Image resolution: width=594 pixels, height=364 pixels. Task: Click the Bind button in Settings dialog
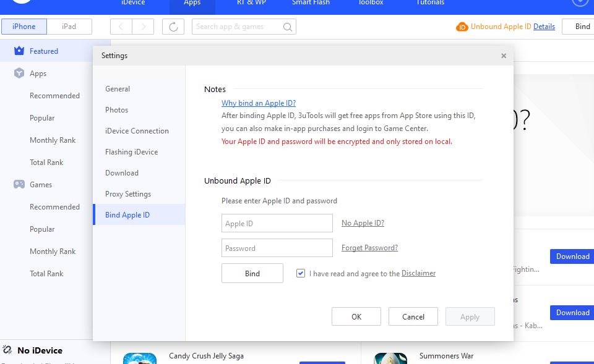(x=252, y=273)
